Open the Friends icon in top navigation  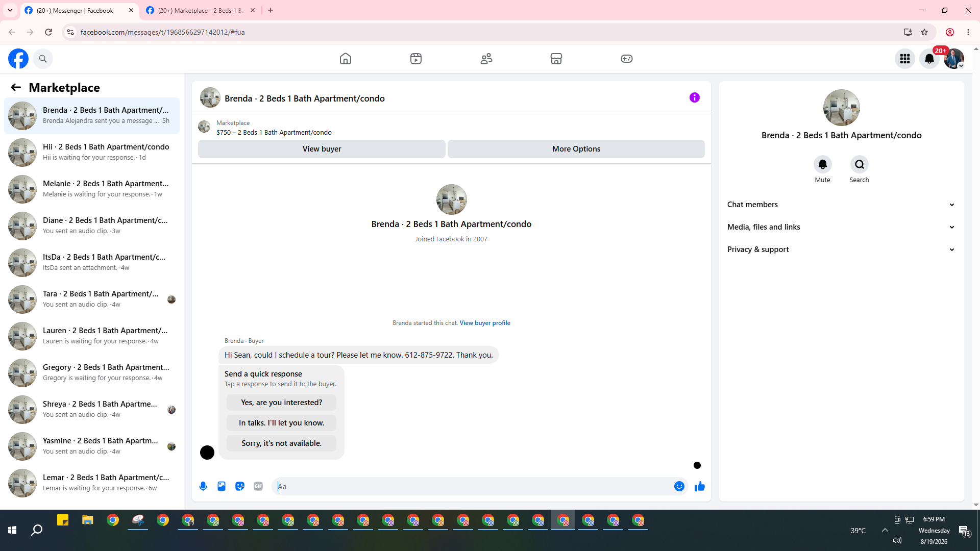pos(486,59)
